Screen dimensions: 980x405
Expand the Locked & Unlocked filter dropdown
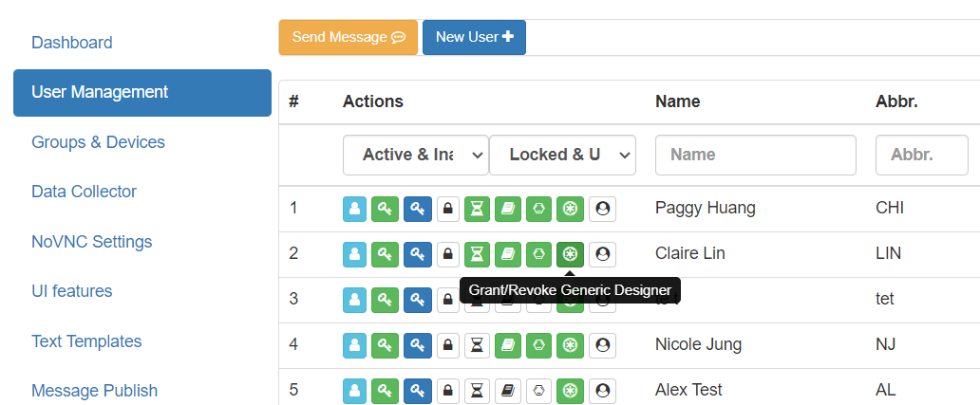click(x=562, y=155)
